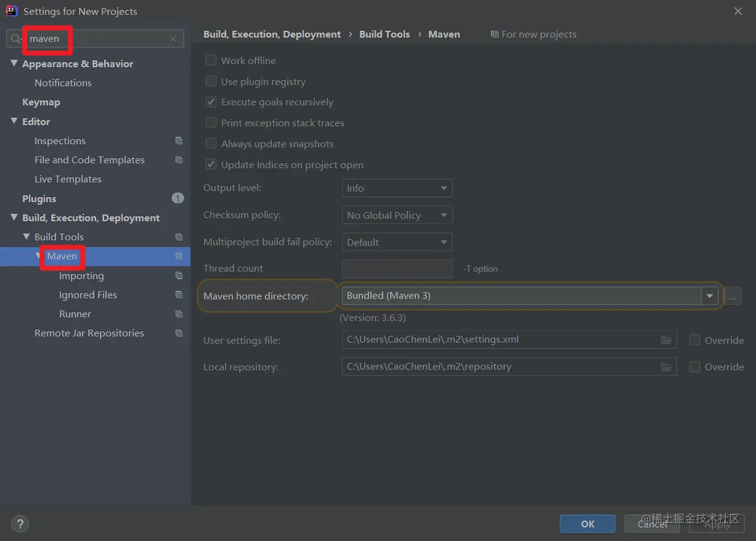Open Multiproject build fail policy dropdown

tap(397, 242)
